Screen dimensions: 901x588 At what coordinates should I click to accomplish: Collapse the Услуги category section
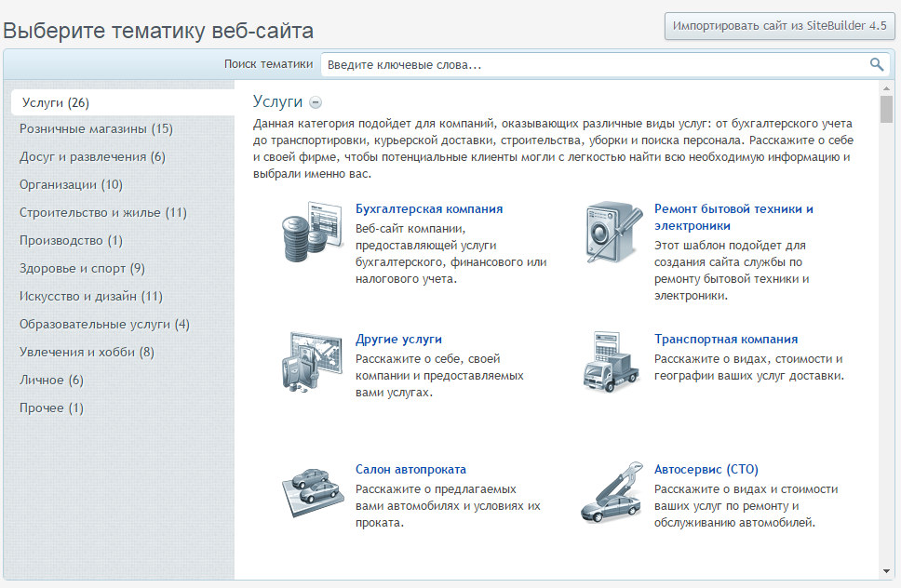tap(316, 102)
